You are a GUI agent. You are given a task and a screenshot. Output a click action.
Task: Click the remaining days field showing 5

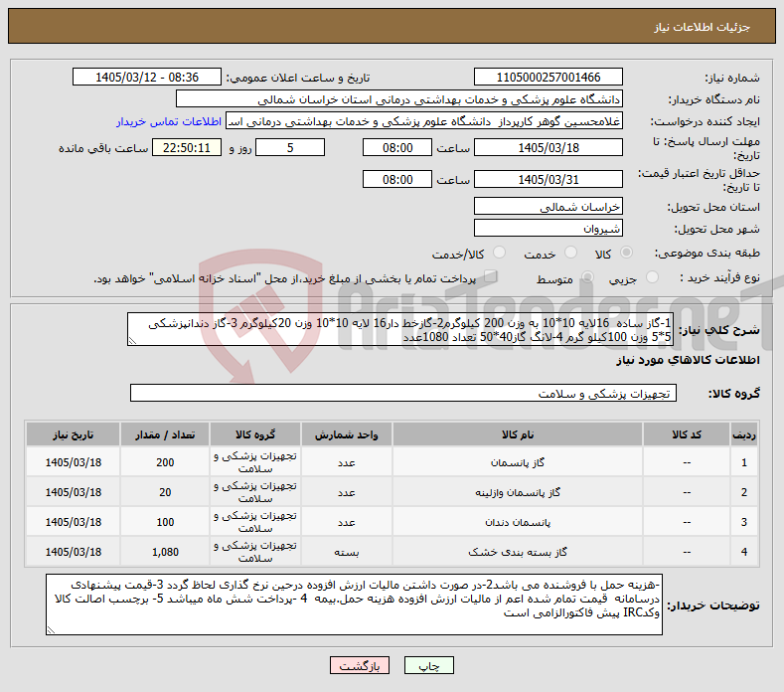(x=290, y=147)
